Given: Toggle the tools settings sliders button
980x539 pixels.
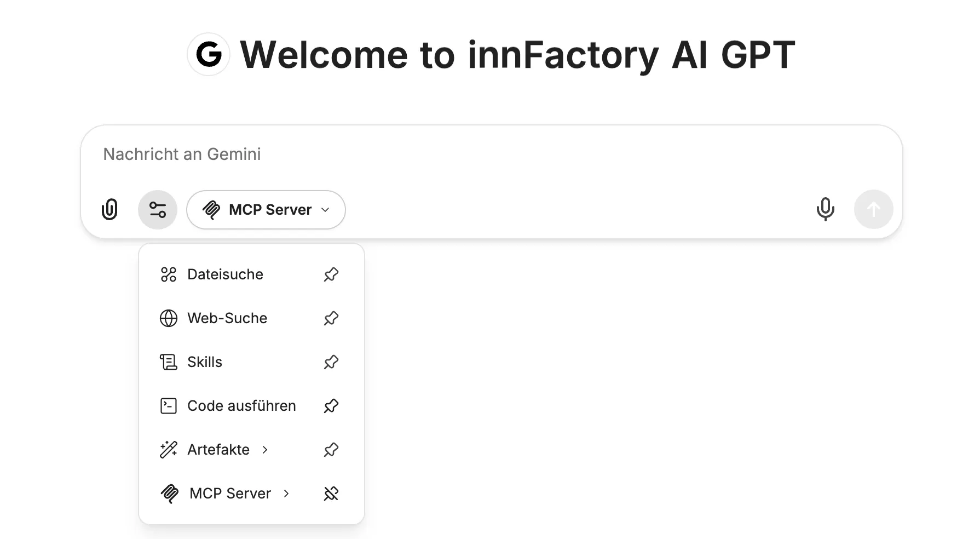Looking at the screenshot, I should click(x=158, y=210).
